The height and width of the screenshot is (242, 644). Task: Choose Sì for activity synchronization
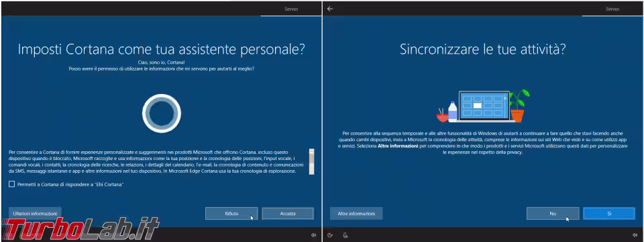click(609, 214)
